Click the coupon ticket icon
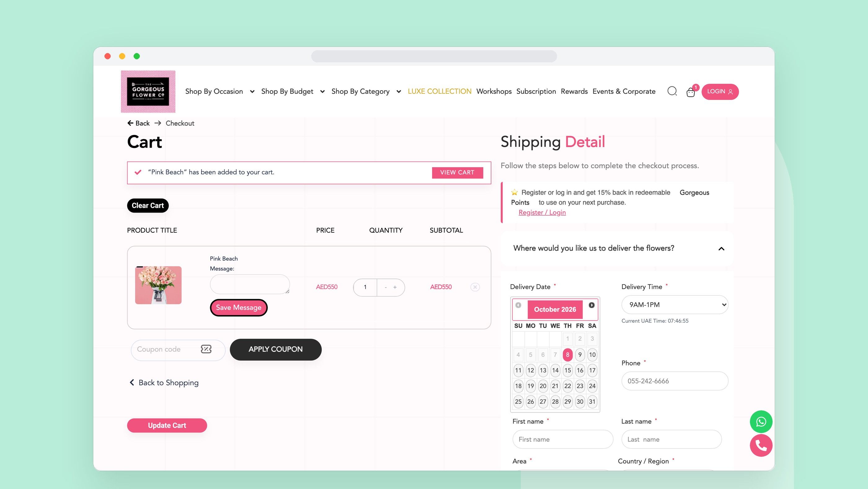Viewport: 868px width, 489px height. [206, 349]
